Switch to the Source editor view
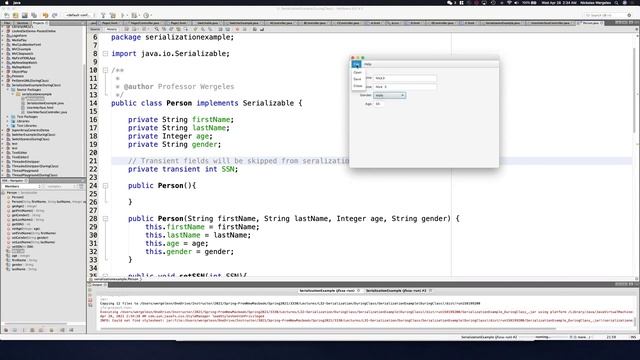The image size is (640, 360). click(95, 29)
